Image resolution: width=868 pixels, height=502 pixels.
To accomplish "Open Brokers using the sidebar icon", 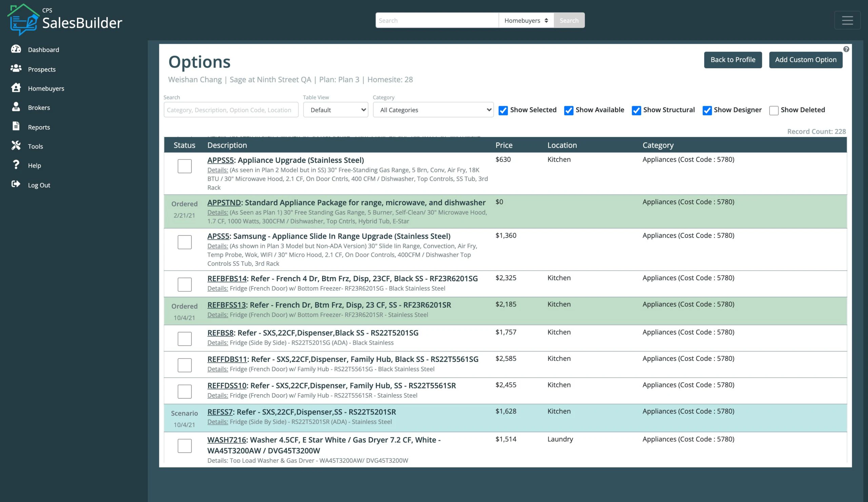I will [16, 107].
